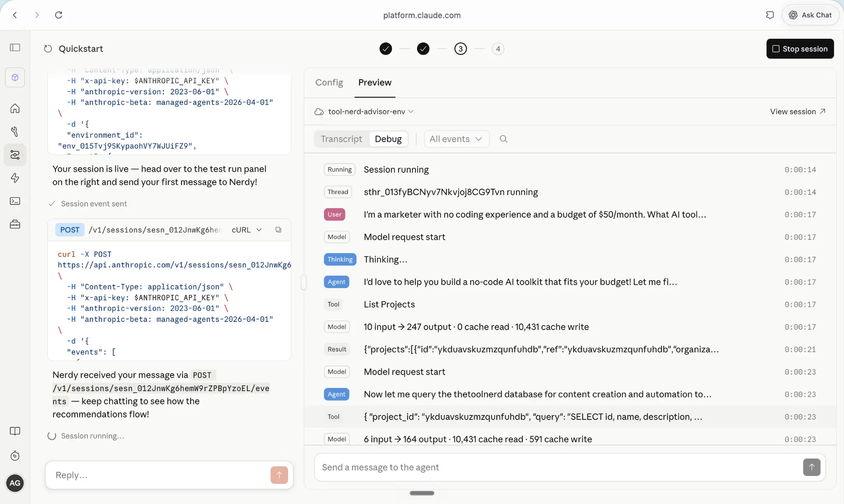The width and height of the screenshot is (844, 504).
Task: Click the timer stopwatch icon in sidebar
Action: 15,456
